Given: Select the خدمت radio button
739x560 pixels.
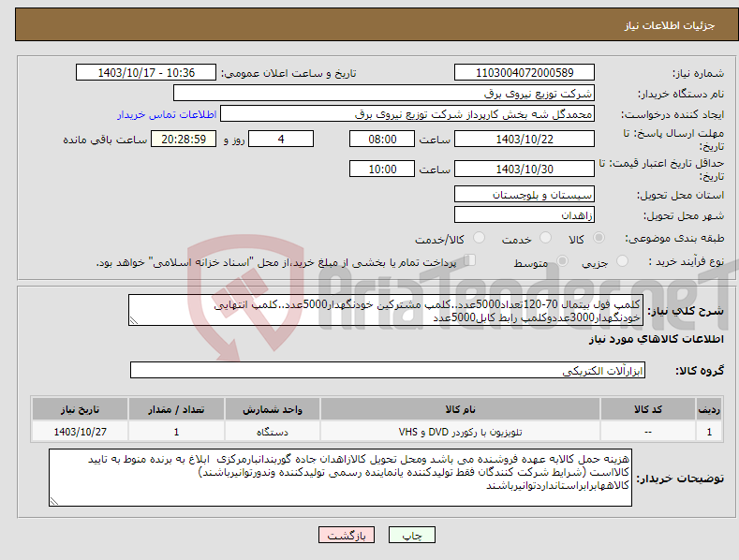Looking at the screenshot, I should (x=545, y=238).
